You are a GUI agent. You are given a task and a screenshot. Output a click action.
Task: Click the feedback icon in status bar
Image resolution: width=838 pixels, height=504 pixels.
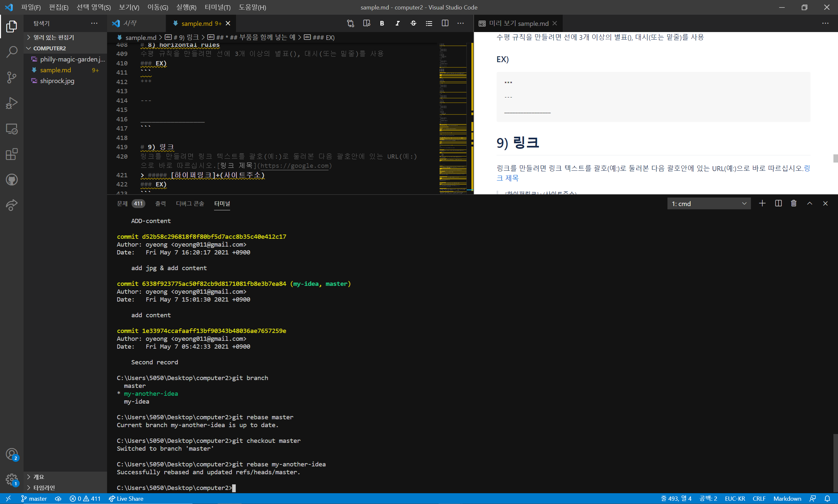pos(812,498)
